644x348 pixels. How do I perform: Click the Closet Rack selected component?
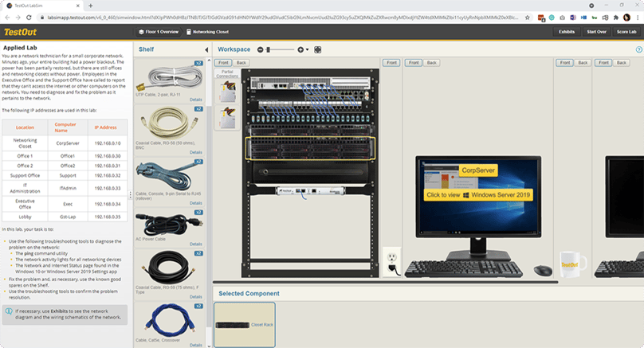[x=245, y=325]
